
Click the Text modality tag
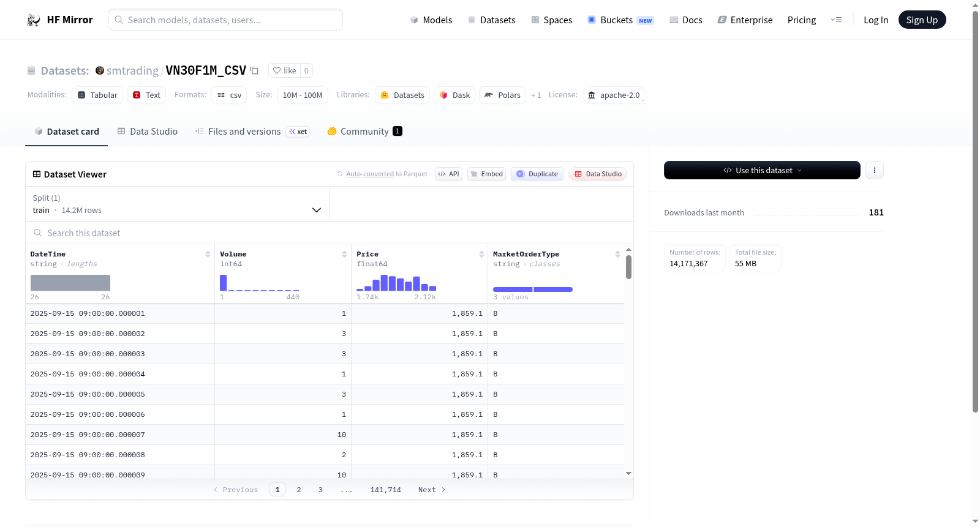146,95
